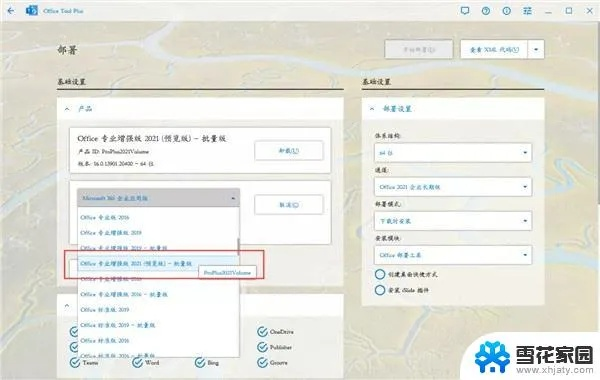
Task: Click the Office 专业增强版 2021 product title
Action: point(152,139)
